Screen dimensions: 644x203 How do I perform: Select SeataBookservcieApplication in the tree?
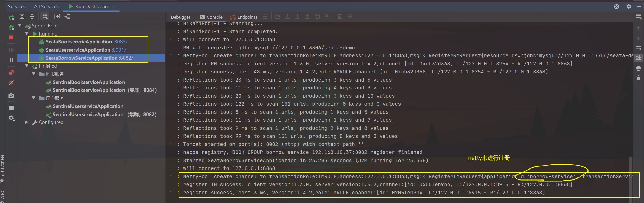click(x=79, y=42)
